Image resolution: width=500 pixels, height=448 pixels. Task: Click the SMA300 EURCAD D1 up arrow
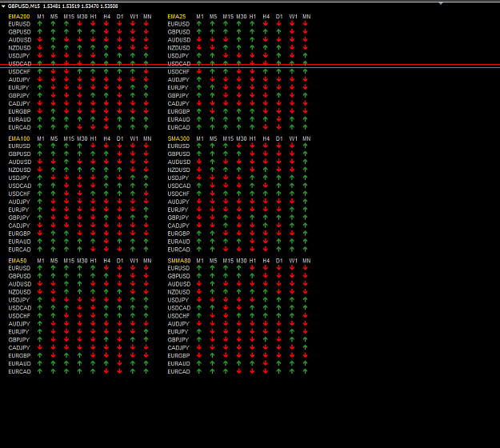pyautogui.click(x=278, y=249)
